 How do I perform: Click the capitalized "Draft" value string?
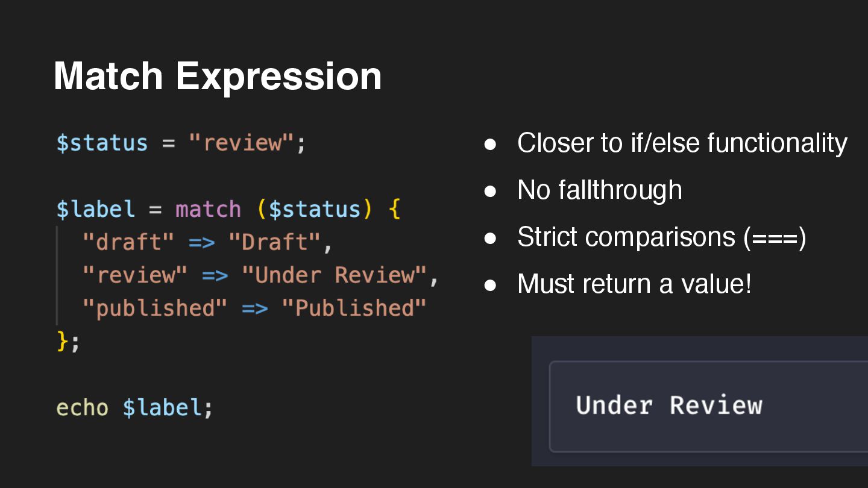point(275,242)
